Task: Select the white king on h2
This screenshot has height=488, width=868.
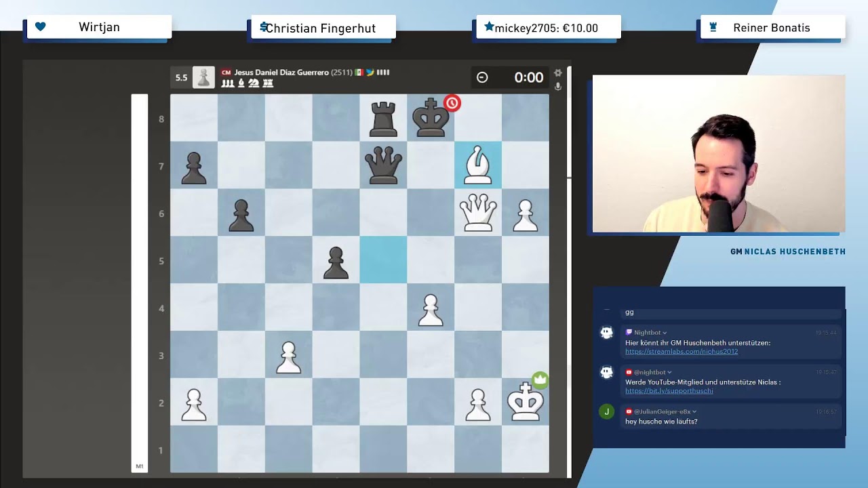Action: 525,401
